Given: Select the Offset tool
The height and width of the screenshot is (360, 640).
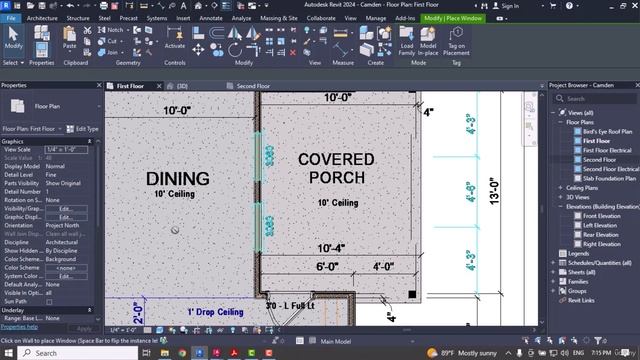Looking at the screenshot, I should click(x=216, y=33).
